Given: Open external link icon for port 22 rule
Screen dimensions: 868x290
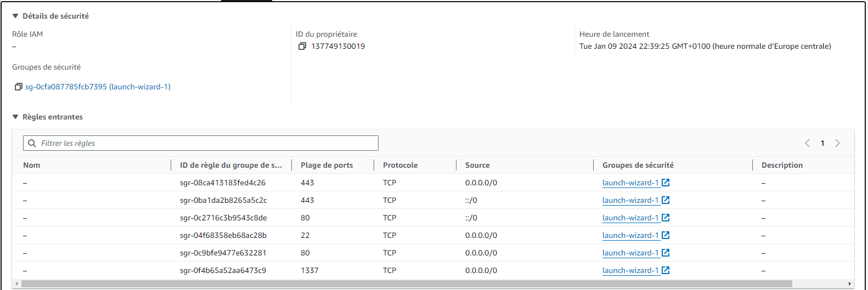Looking at the screenshot, I should (666, 235).
